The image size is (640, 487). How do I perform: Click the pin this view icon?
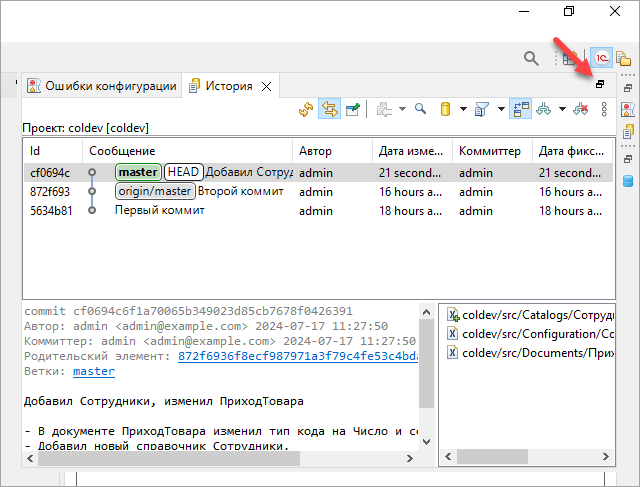(x=352, y=109)
